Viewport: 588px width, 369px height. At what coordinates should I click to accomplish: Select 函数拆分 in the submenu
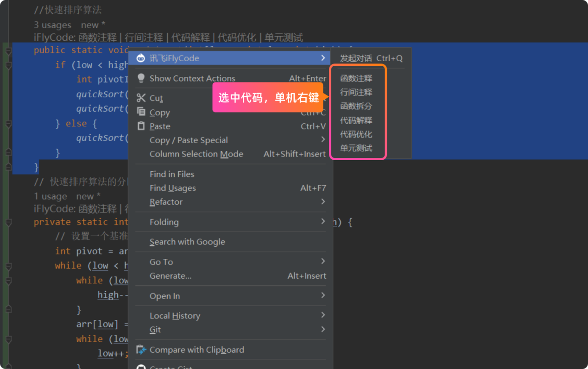pyautogui.click(x=356, y=106)
